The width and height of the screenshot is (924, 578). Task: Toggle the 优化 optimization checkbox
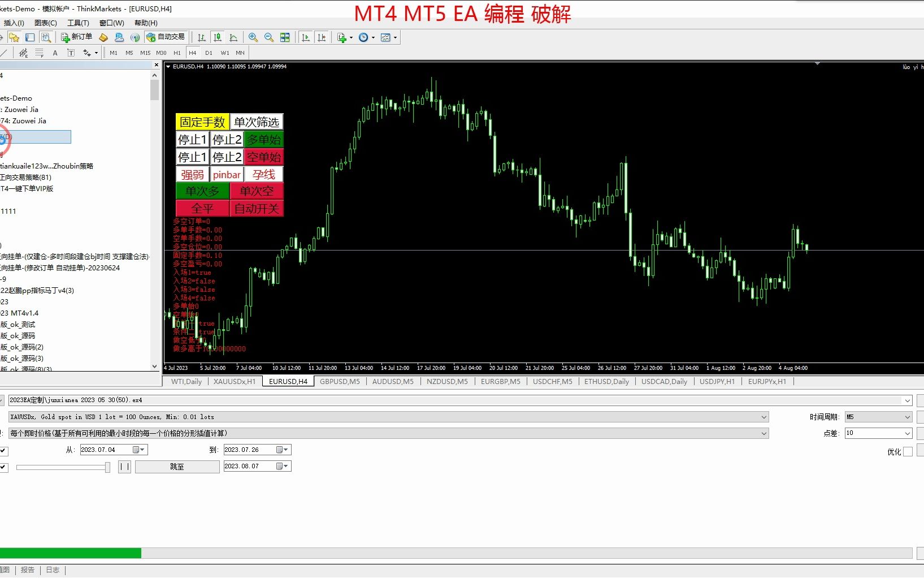(908, 451)
